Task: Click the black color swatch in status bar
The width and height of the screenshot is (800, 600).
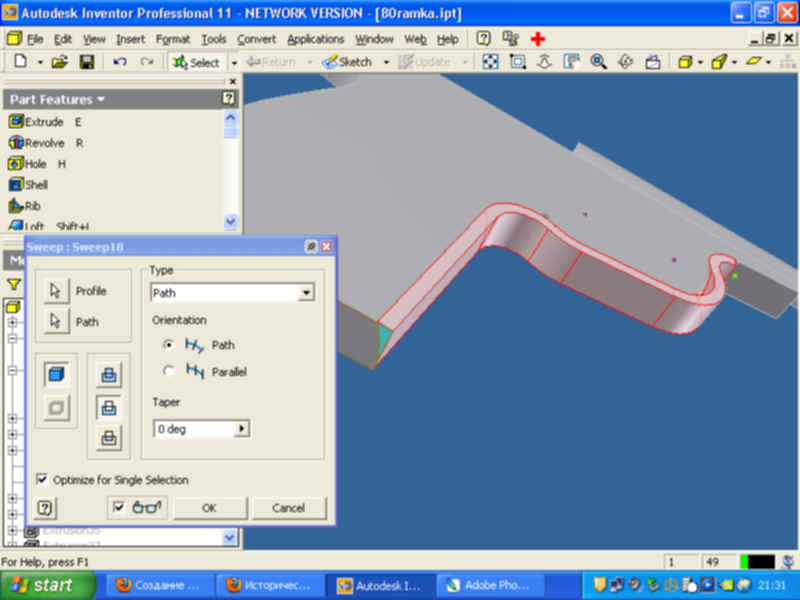Action: [761, 562]
